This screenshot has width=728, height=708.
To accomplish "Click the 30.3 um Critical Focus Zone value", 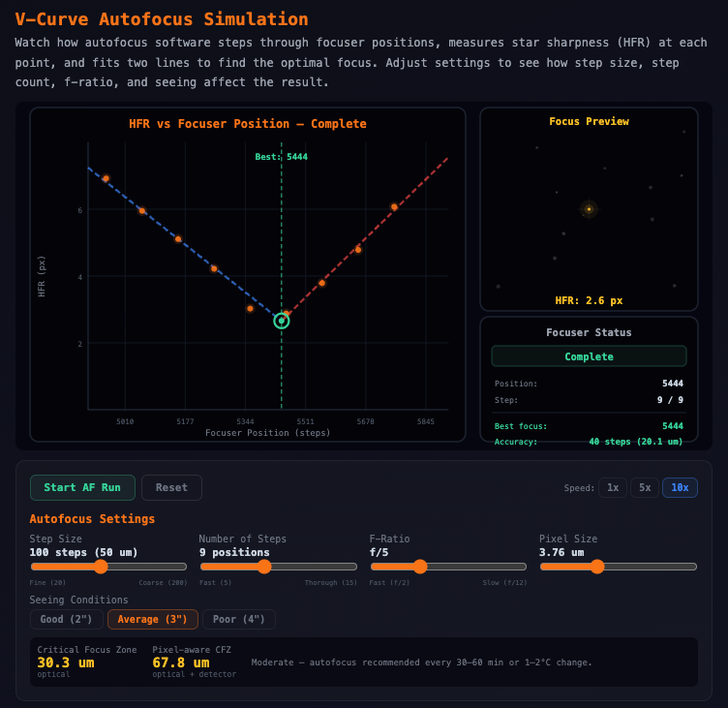I will 66,662.
